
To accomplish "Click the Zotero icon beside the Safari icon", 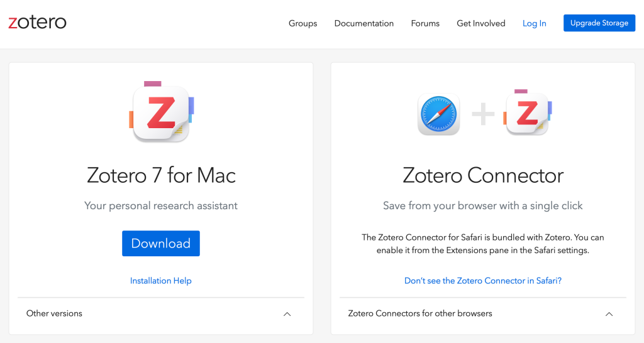I will (527, 114).
